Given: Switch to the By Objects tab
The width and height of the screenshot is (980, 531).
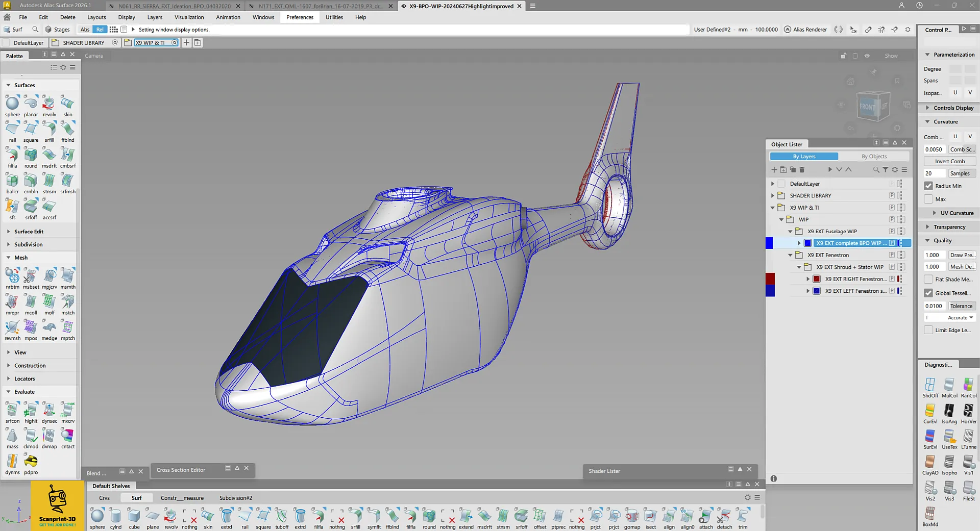Looking at the screenshot, I should [x=874, y=157].
